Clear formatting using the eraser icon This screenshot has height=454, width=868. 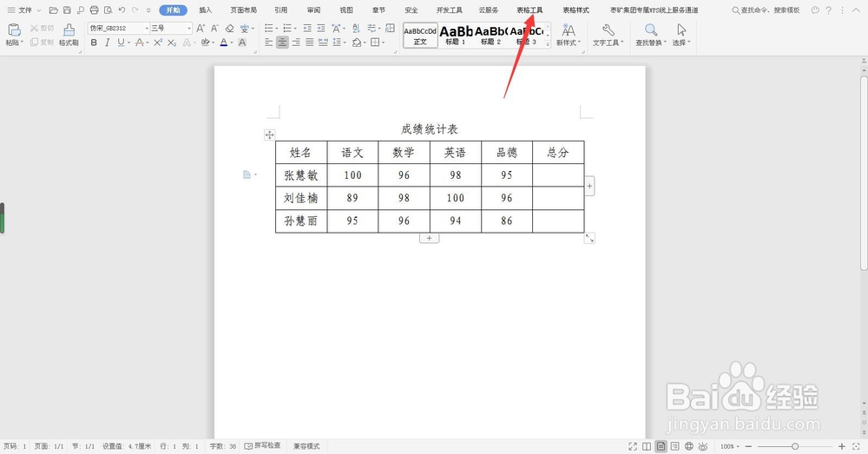[230, 28]
